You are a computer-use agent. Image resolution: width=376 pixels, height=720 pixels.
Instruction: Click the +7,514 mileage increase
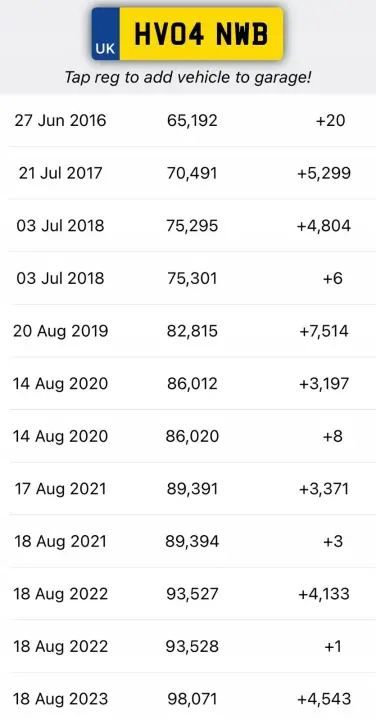tap(324, 331)
